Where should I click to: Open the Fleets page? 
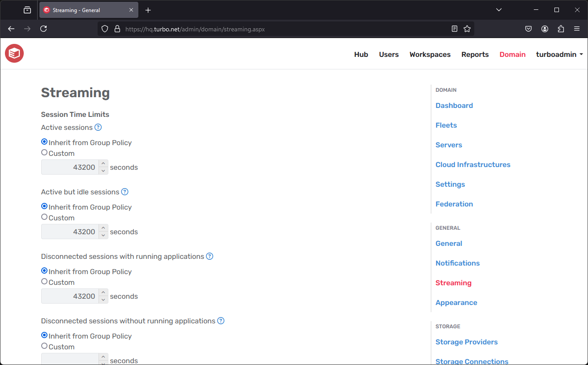pyautogui.click(x=446, y=125)
